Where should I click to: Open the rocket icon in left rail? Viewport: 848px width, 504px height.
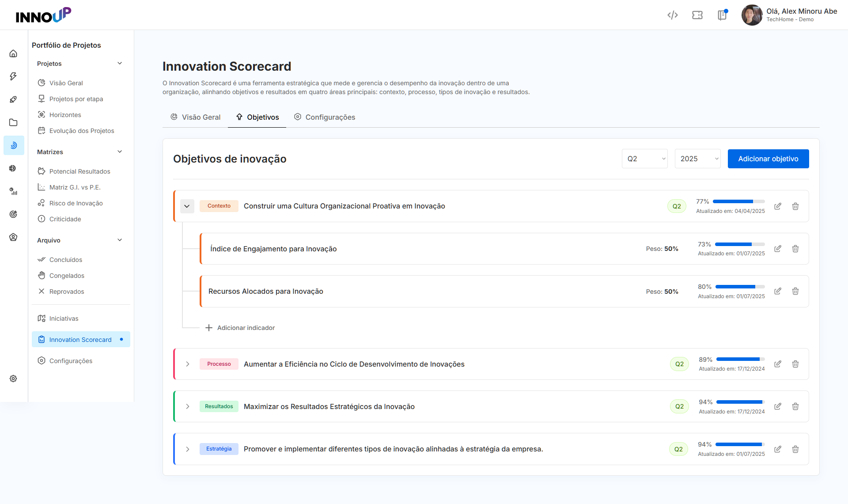click(x=13, y=99)
